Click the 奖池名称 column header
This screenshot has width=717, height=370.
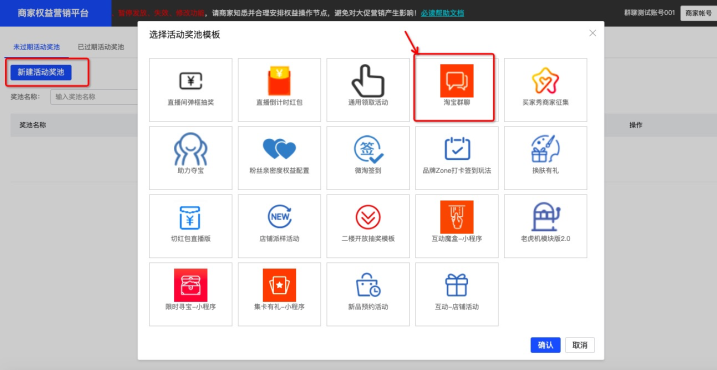click(x=32, y=125)
